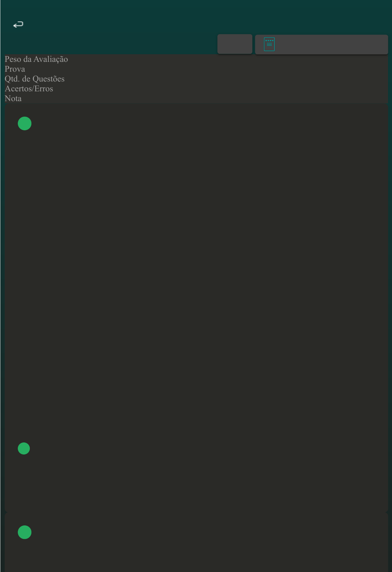This screenshot has height=572, width=392.
Task: Select the Peso da Avaliação header
Action: pyautogui.click(x=36, y=59)
